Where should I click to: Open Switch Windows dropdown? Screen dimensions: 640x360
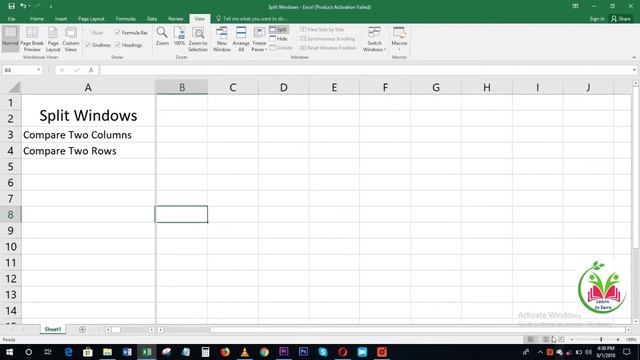point(374,39)
